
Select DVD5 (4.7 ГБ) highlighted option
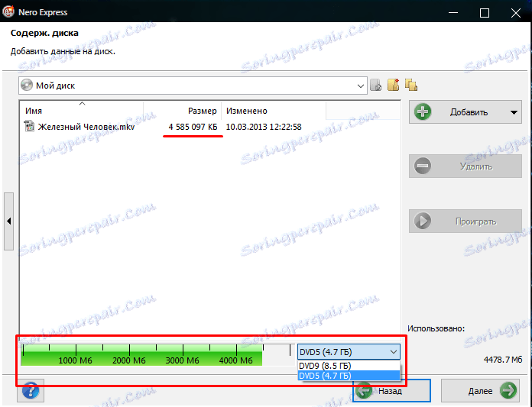[x=349, y=376]
